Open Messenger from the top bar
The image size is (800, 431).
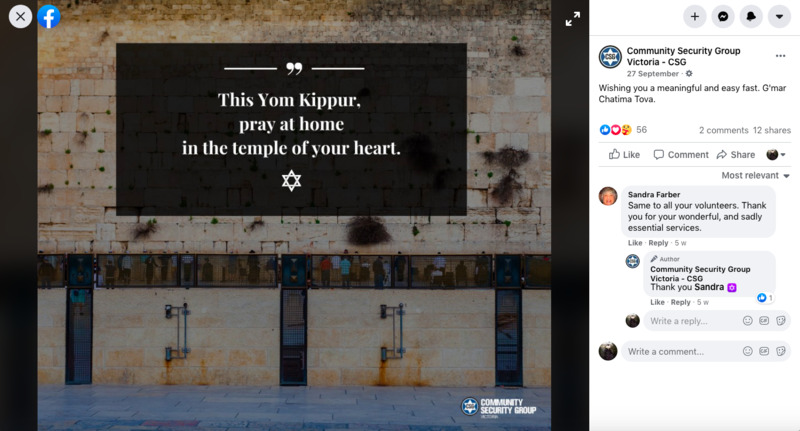723,16
